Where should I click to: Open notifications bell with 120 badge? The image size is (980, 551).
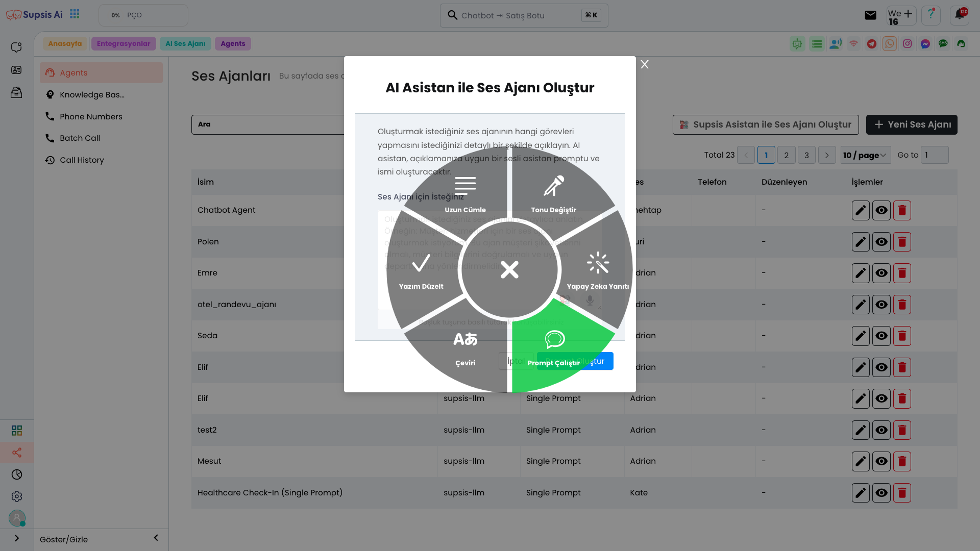pyautogui.click(x=960, y=15)
